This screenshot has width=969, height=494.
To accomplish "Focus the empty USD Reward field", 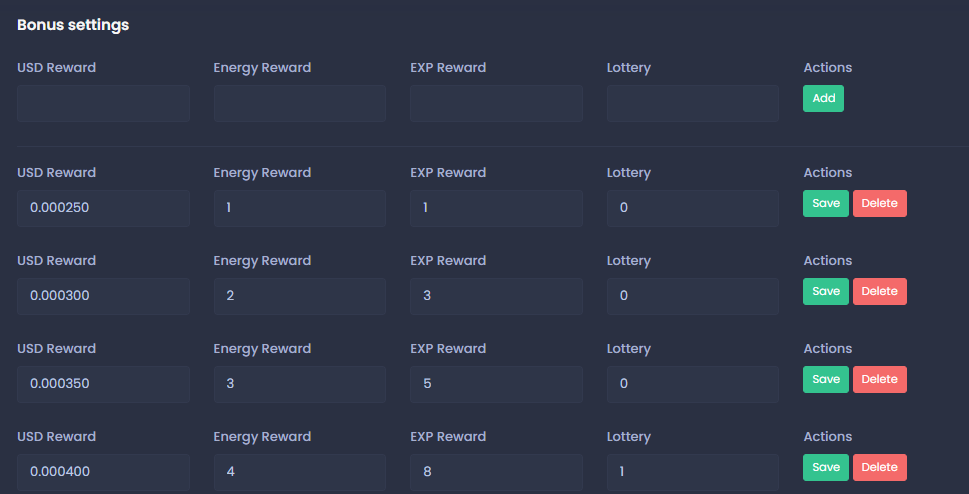I will tap(103, 103).
